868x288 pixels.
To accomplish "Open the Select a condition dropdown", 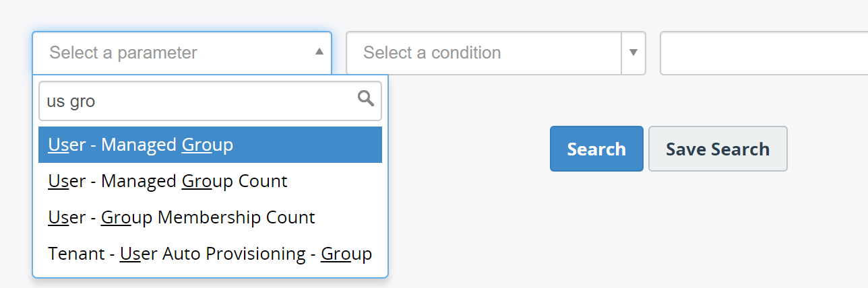I will point(496,52).
